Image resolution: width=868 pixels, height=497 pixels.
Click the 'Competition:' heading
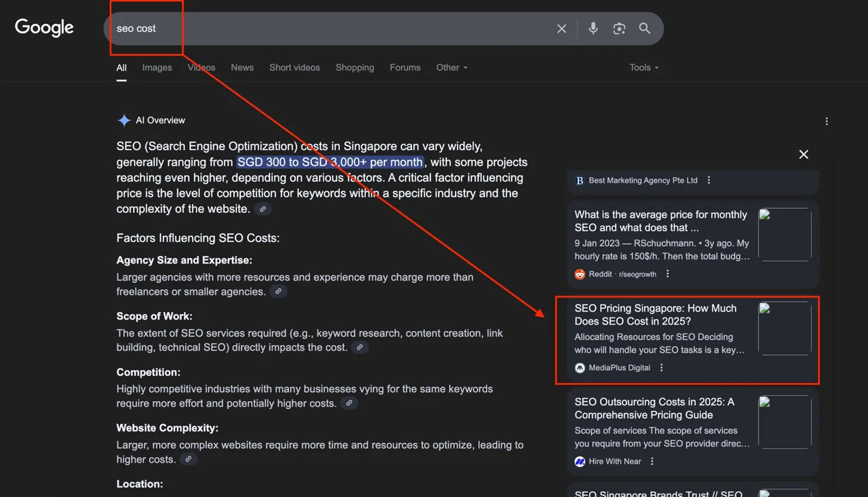tap(148, 372)
